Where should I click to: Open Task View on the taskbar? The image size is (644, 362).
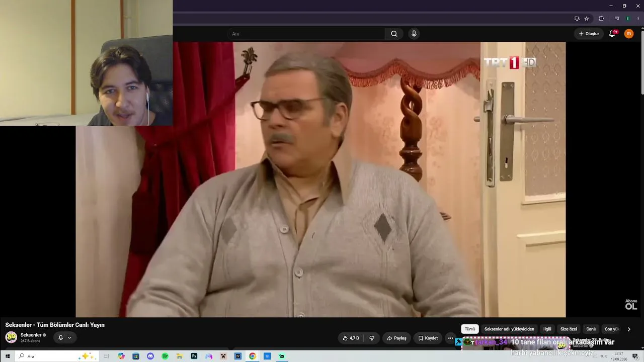[x=106, y=356]
